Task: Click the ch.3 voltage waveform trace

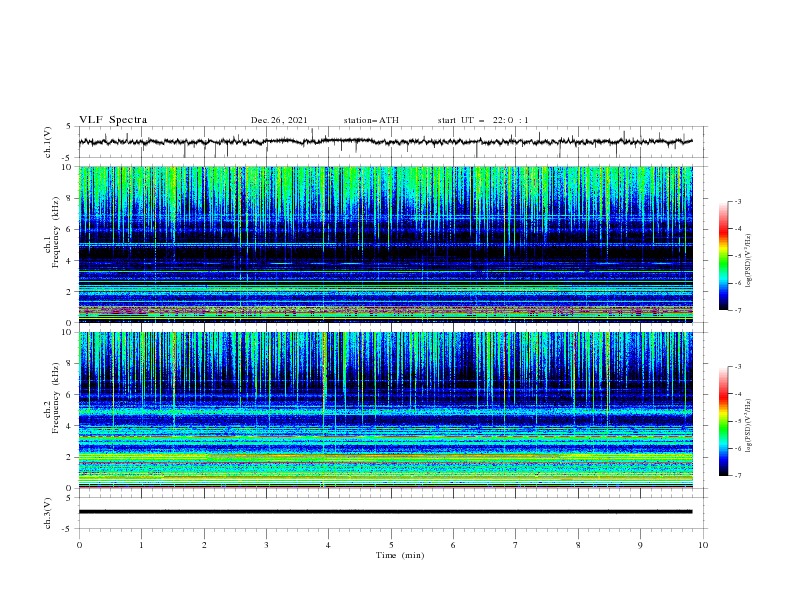Action: point(385,512)
